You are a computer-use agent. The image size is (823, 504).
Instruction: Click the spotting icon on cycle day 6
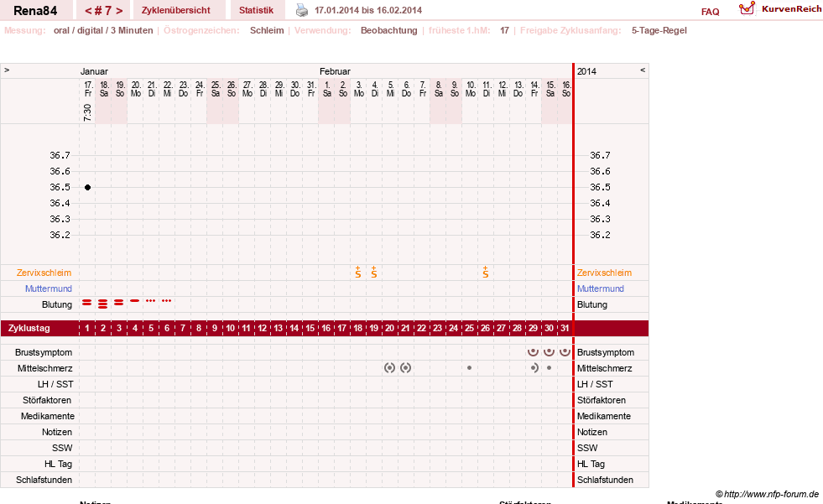point(167,300)
